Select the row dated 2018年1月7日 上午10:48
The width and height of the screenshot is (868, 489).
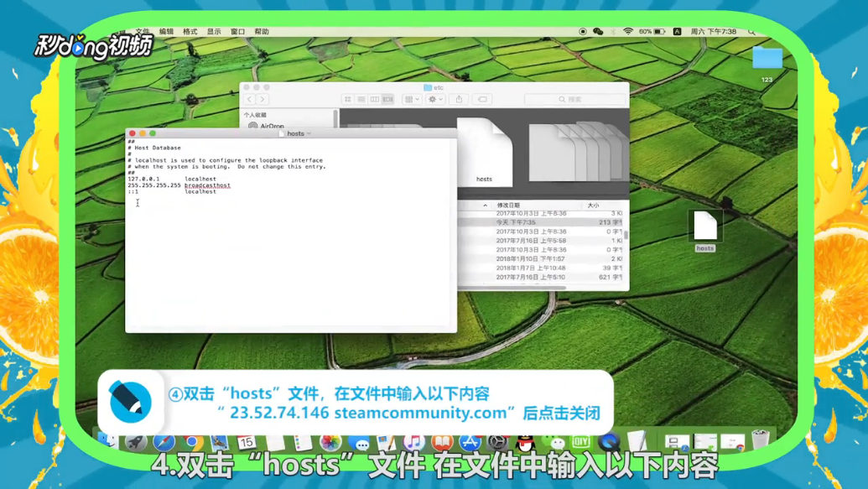coord(542,268)
